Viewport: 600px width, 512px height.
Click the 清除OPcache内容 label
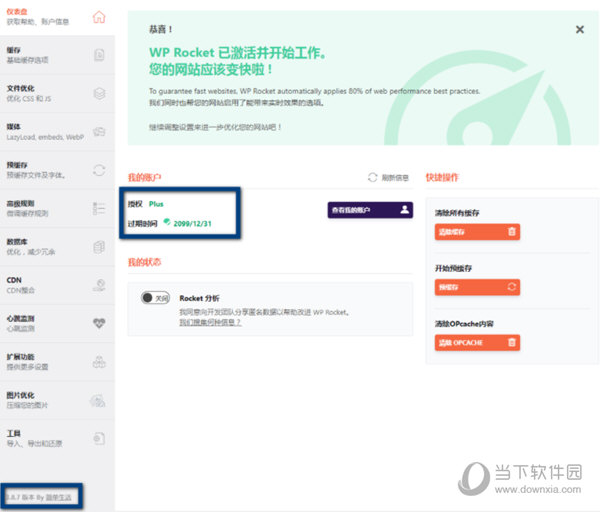[x=464, y=324]
